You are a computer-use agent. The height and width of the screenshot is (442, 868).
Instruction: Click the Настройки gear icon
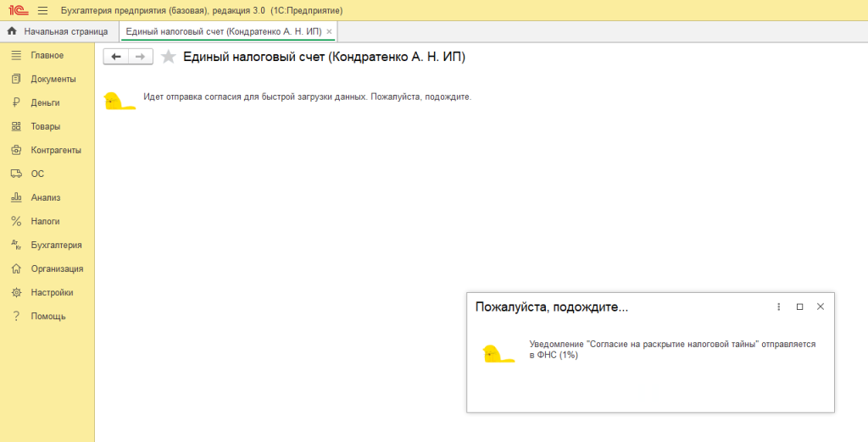click(16, 293)
